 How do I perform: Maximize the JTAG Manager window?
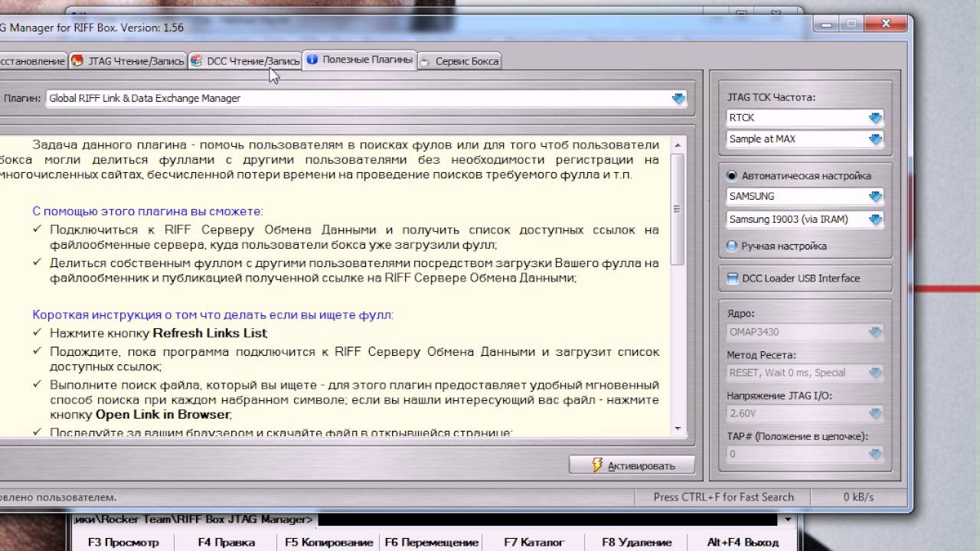coord(851,24)
